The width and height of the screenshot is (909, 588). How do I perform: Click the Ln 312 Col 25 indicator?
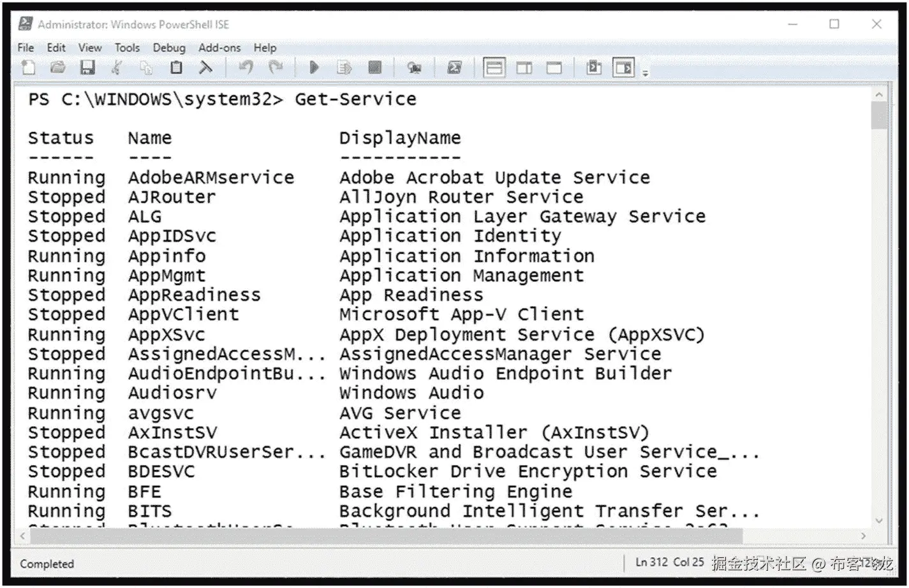tap(670, 562)
